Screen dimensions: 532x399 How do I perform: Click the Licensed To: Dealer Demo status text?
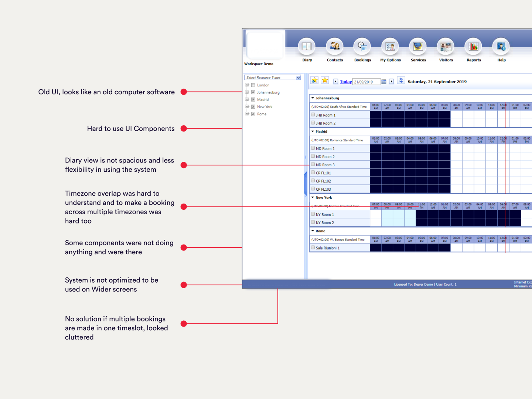[413, 284]
